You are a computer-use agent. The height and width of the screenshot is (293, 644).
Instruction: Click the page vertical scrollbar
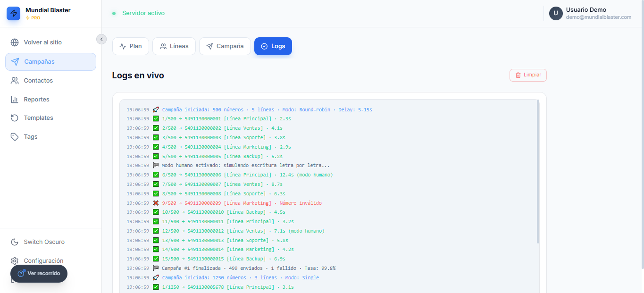tap(642, 134)
